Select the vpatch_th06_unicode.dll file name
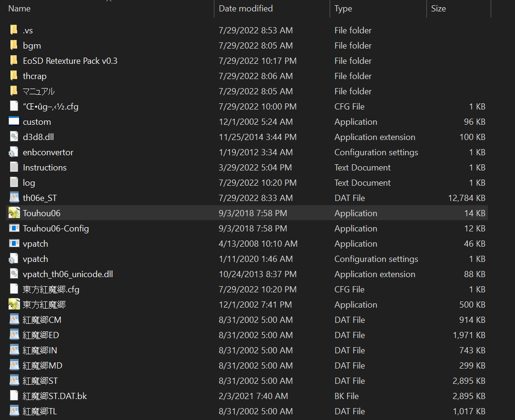This screenshot has width=515, height=420. [68, 274]
